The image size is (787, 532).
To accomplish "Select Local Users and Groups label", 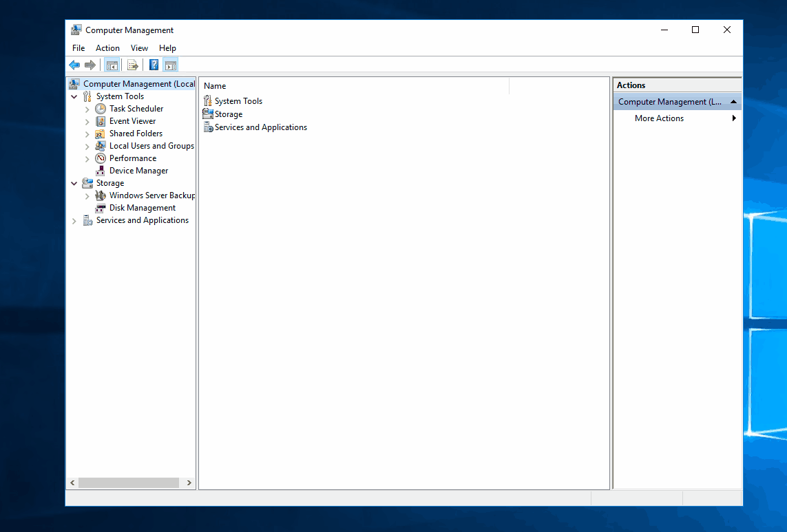I will click(x=151, y=145).
